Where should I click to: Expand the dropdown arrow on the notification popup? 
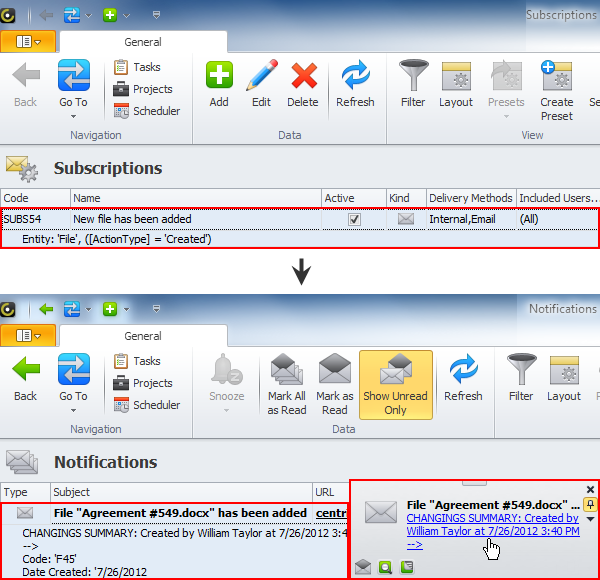point(590,519)
